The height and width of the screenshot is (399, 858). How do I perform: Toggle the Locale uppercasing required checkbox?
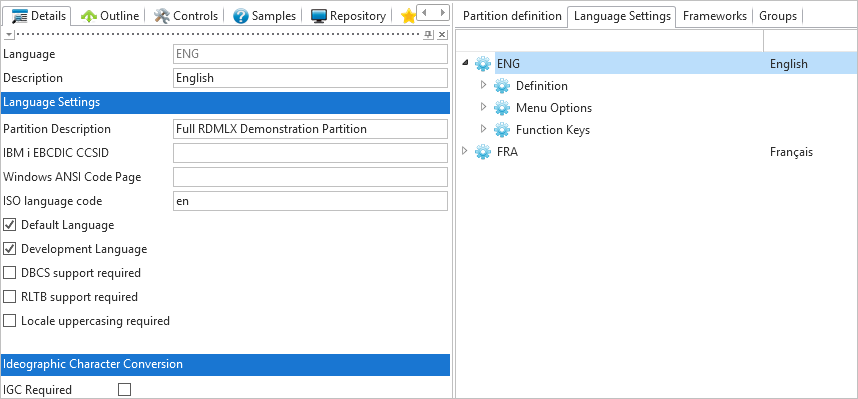[x=9, y=321]
